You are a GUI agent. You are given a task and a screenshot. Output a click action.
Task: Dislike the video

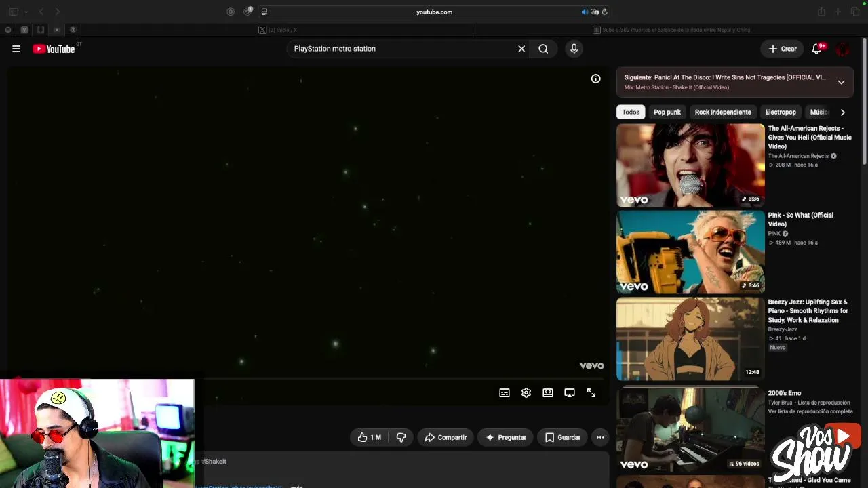(401, 438)
